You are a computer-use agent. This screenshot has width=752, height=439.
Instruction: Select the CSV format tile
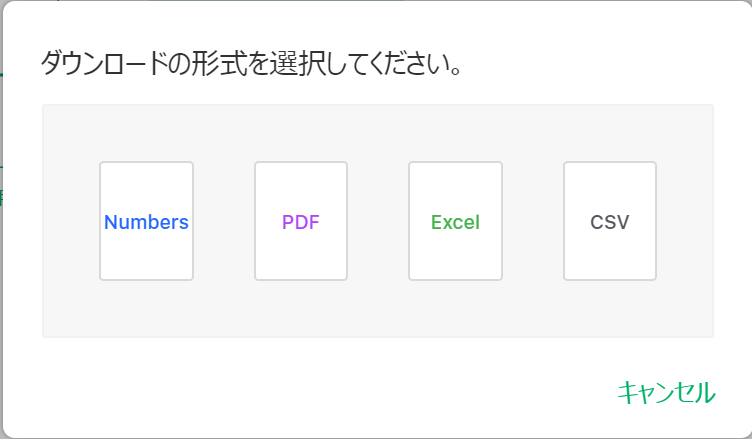pos(610,221)
